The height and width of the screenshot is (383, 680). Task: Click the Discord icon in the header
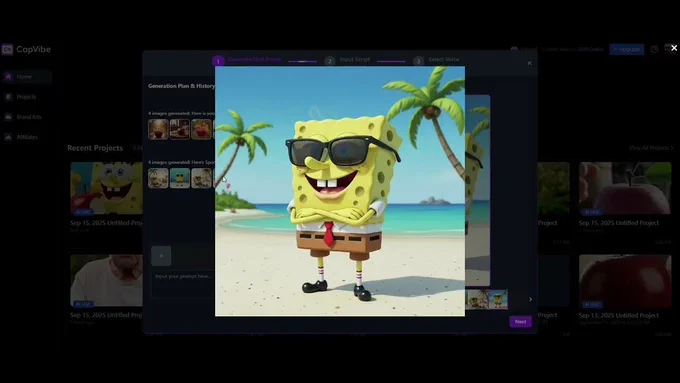514,49
